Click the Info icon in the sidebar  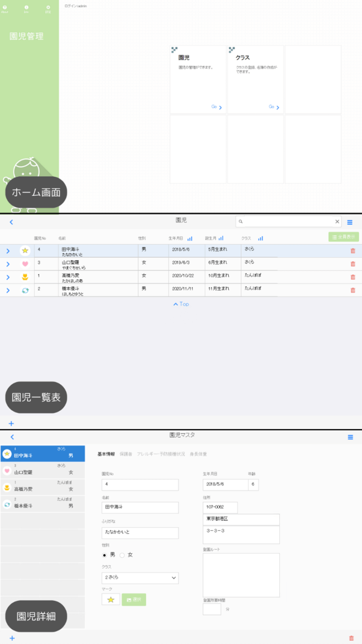tap(27, 7)
